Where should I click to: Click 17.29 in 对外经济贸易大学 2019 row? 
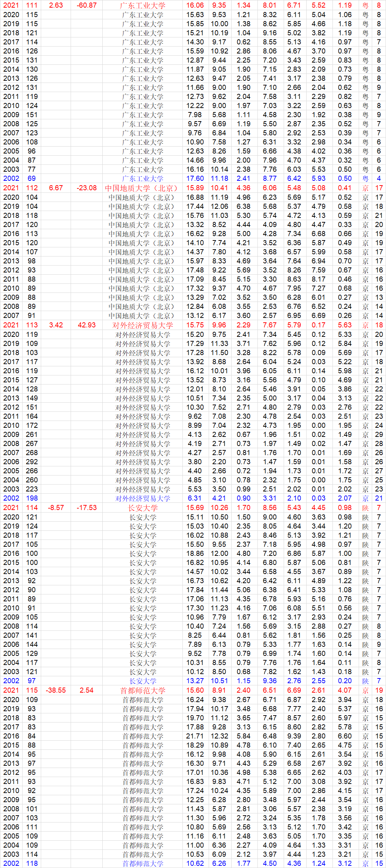(x=195, y=344)
